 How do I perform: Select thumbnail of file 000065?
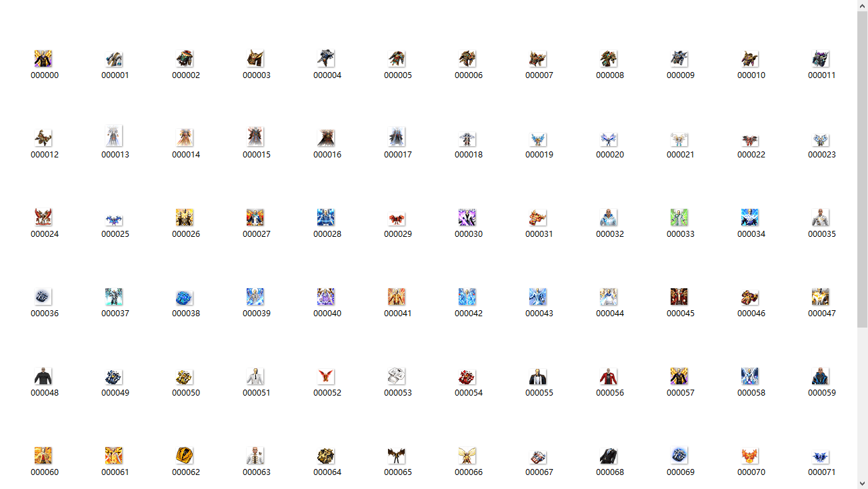pos(397,456)
